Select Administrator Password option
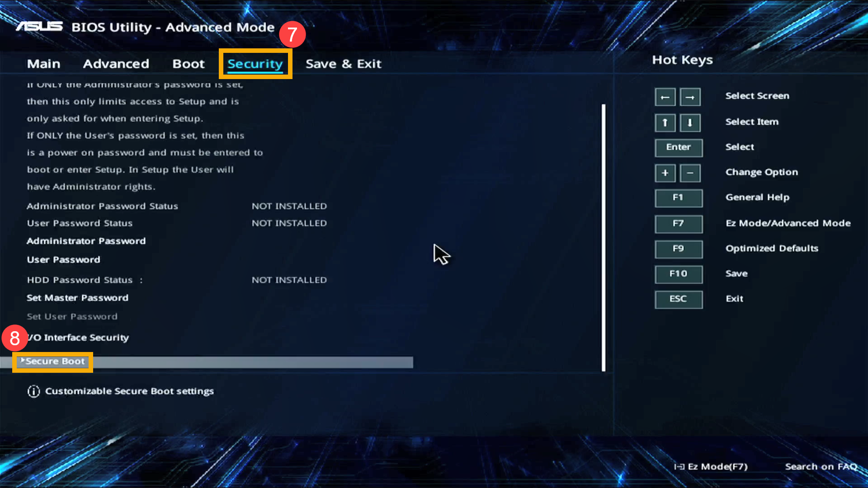This screenshot has height=488, width=868. 86,240
